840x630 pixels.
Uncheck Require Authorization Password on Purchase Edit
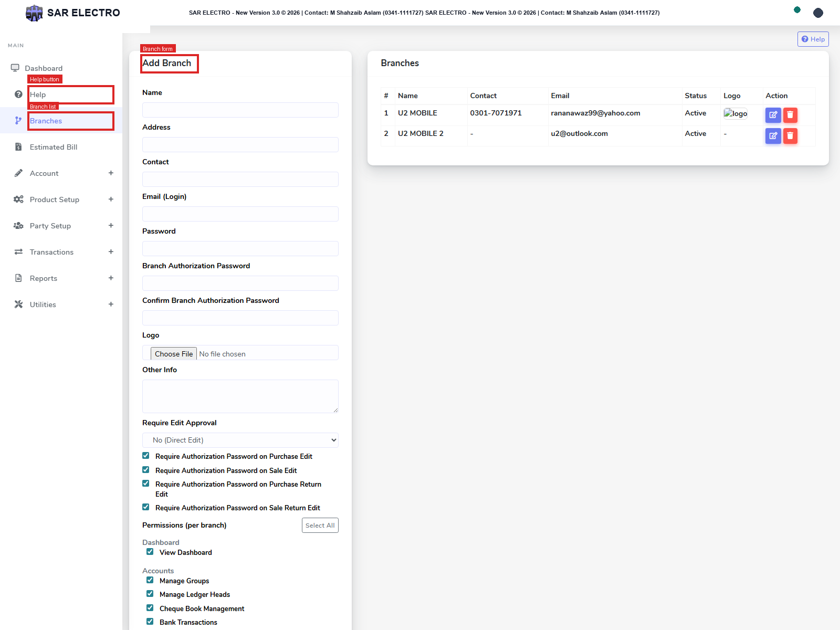146,456
